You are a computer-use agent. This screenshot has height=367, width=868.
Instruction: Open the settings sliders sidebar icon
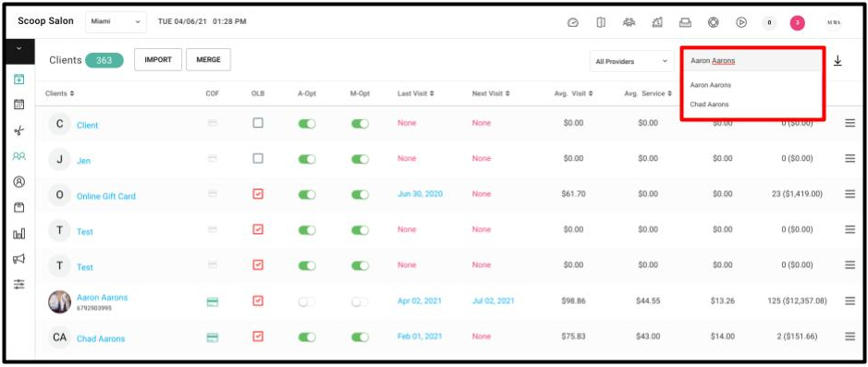tap(18, 284)
